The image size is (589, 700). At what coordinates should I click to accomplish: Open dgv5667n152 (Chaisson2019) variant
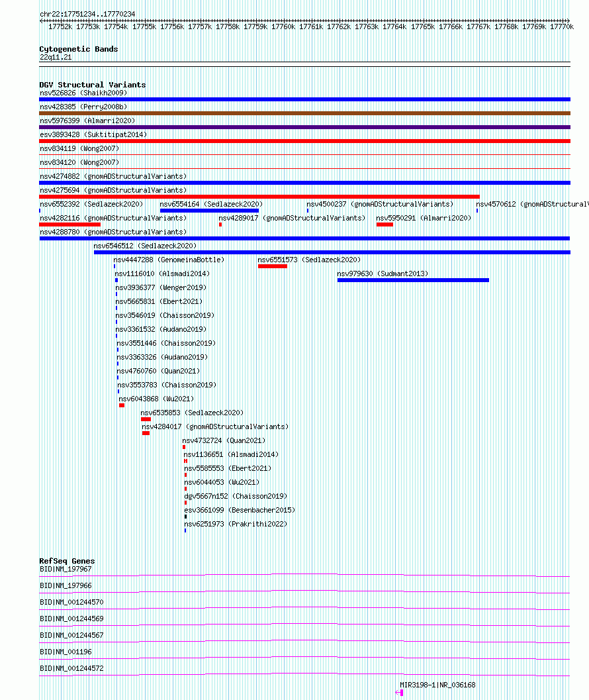[x=236, y=496]
